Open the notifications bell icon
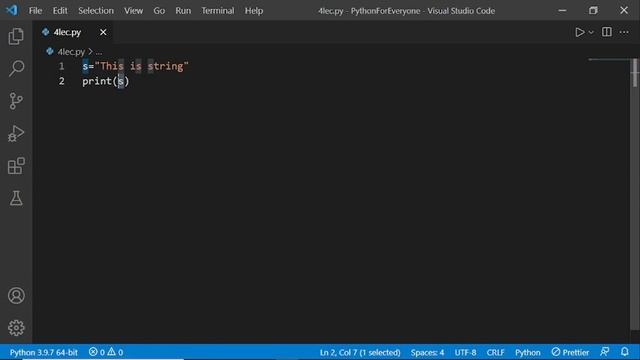640x360 pixels. (x=624, y=352)
